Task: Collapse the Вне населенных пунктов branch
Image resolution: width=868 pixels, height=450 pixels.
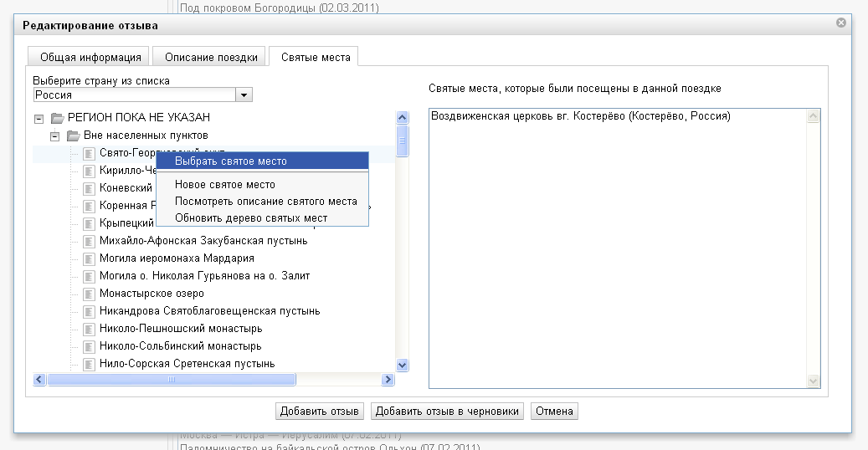Action: click(x=55, y=136)
